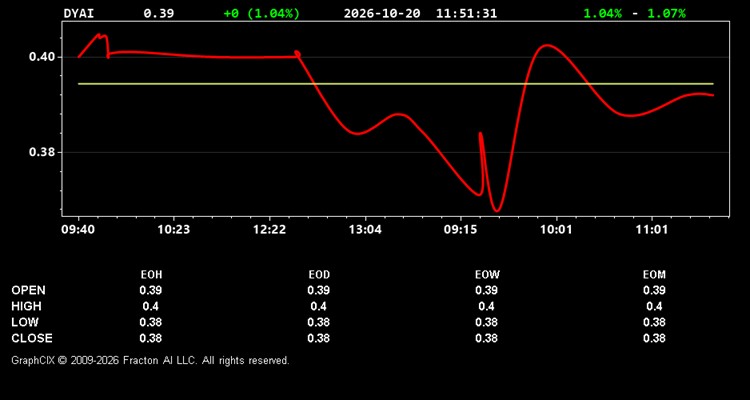Click the GraphCIX Fracton AI LLC copyright notice
Image resolution: width=750 pixels, height=400 pixels.
pos(150,360)
